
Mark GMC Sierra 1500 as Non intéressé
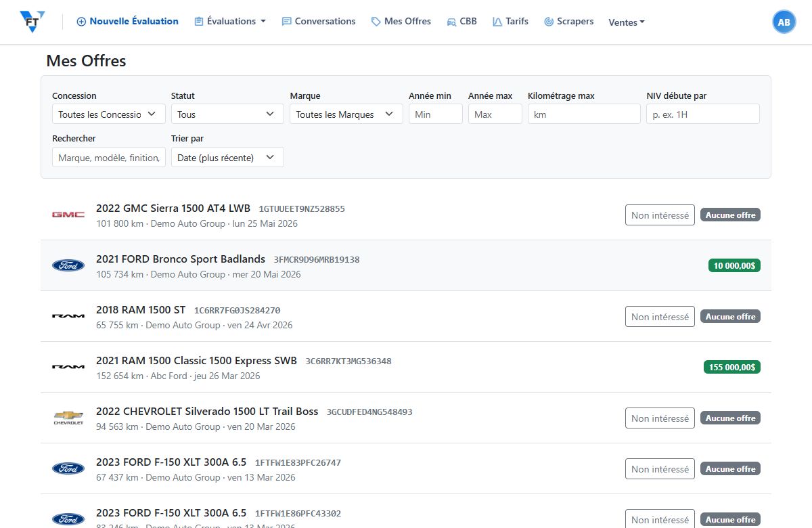pos(660,215)
